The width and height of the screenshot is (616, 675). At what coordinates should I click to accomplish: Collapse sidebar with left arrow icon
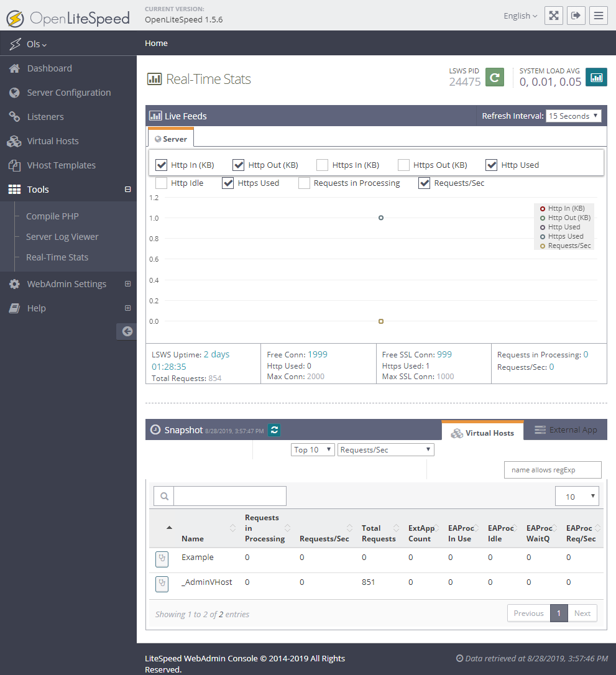(127, 331)
